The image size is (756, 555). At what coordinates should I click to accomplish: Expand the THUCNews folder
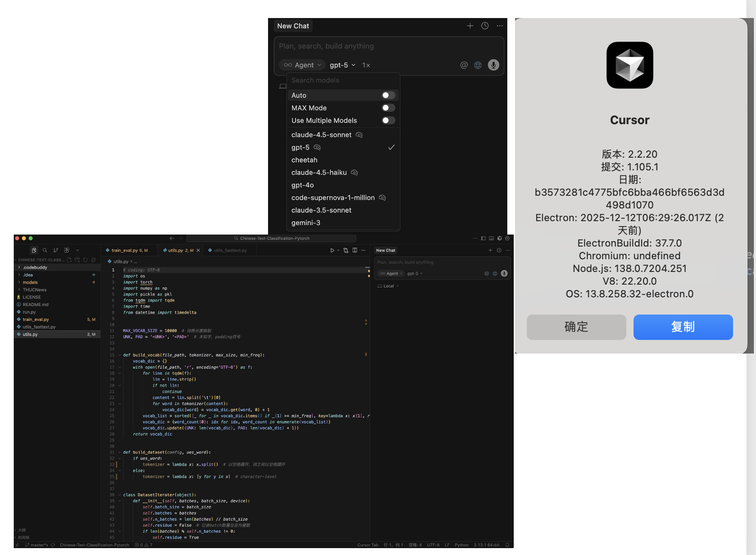(57, 290)
